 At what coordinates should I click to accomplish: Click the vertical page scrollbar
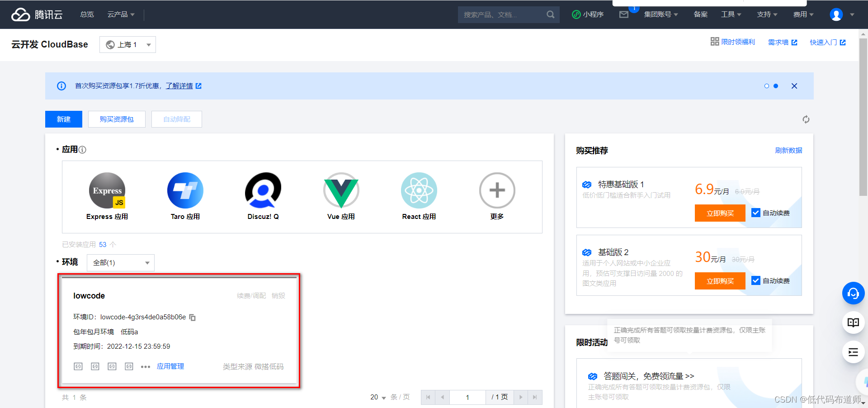863,117
